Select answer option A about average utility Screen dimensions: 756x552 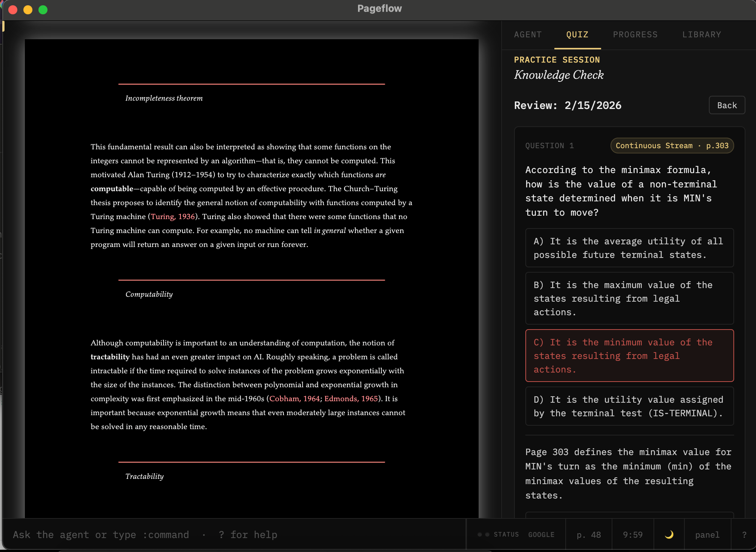(629, 248)
